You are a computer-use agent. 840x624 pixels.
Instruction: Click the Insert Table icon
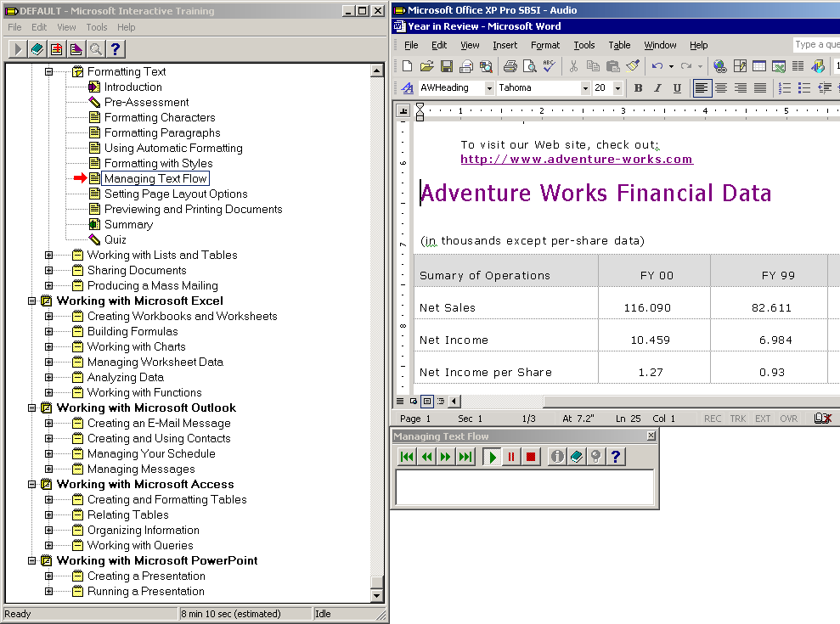pos(759,66)
